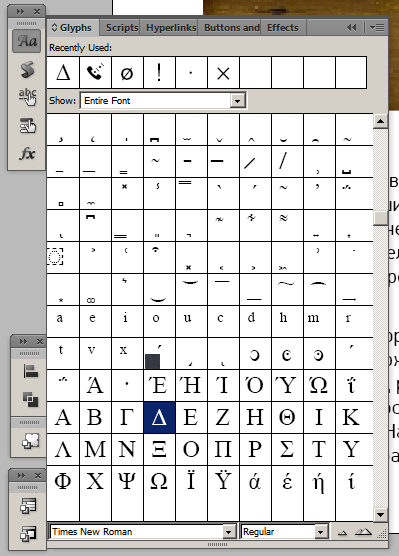Select the small superscript 'a' glyph
The image size is (399, 556).
pos(63,321)
